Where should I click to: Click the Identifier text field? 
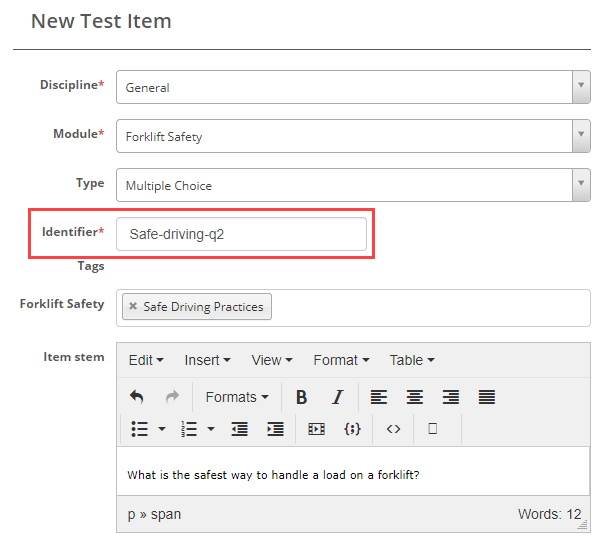[241, 235]
